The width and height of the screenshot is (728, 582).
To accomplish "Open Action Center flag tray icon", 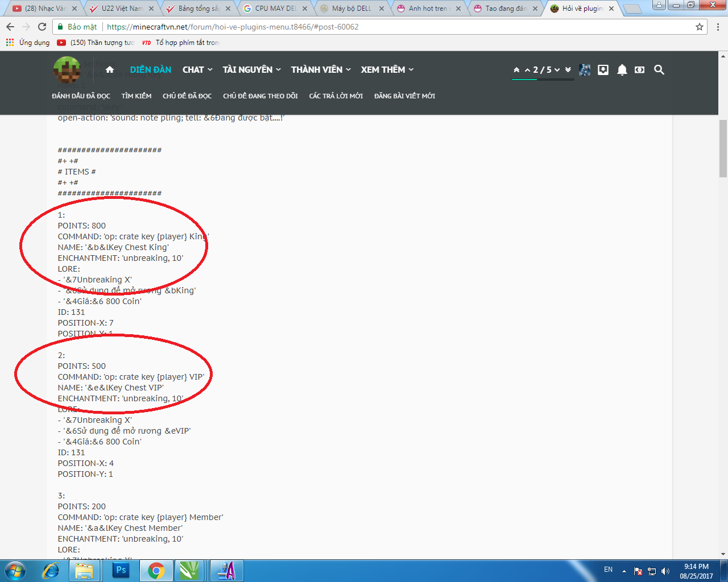I will (x=638, y=571).
